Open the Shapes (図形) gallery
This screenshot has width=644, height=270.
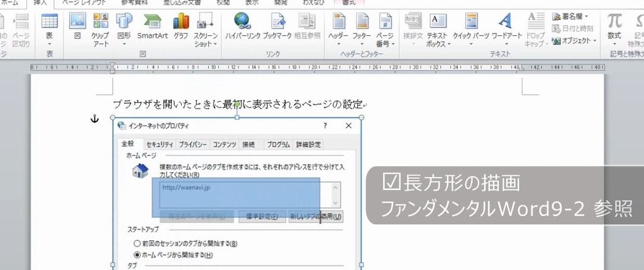click(124, 30)
